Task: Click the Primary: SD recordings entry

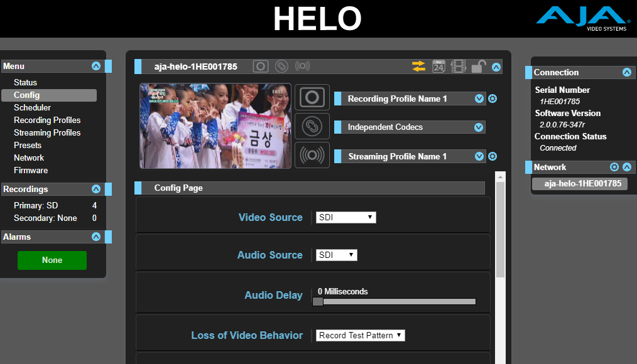Action: (55, 205)
